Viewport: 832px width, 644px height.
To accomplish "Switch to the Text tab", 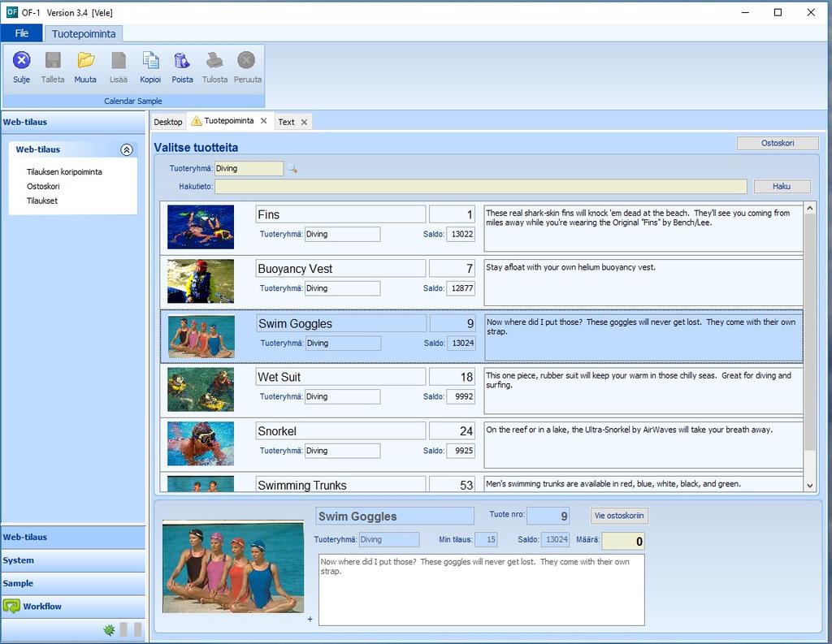I will tap(287, 122).
